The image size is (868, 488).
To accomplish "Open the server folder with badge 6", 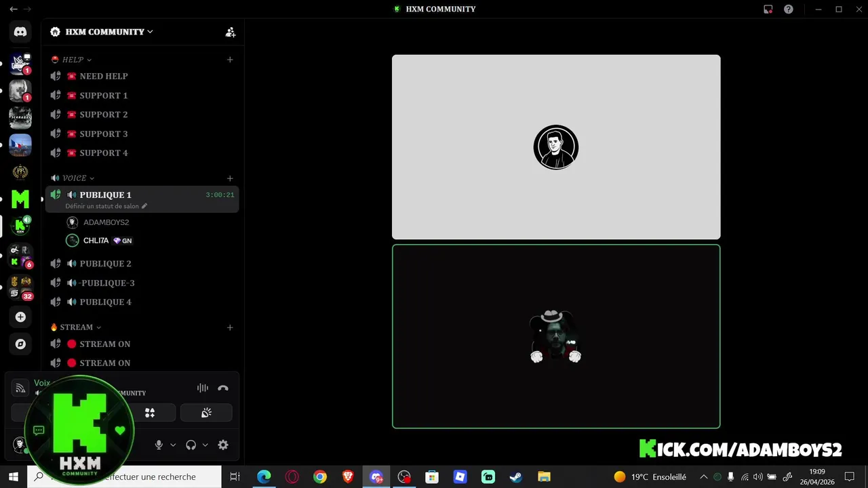I will (20, 256).
